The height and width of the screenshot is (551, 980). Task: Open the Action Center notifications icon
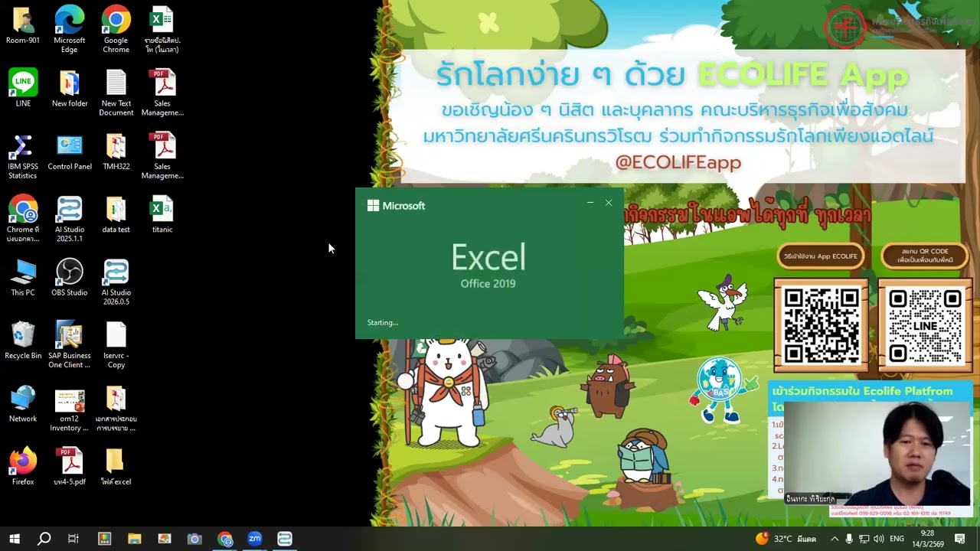coord(960,539)
